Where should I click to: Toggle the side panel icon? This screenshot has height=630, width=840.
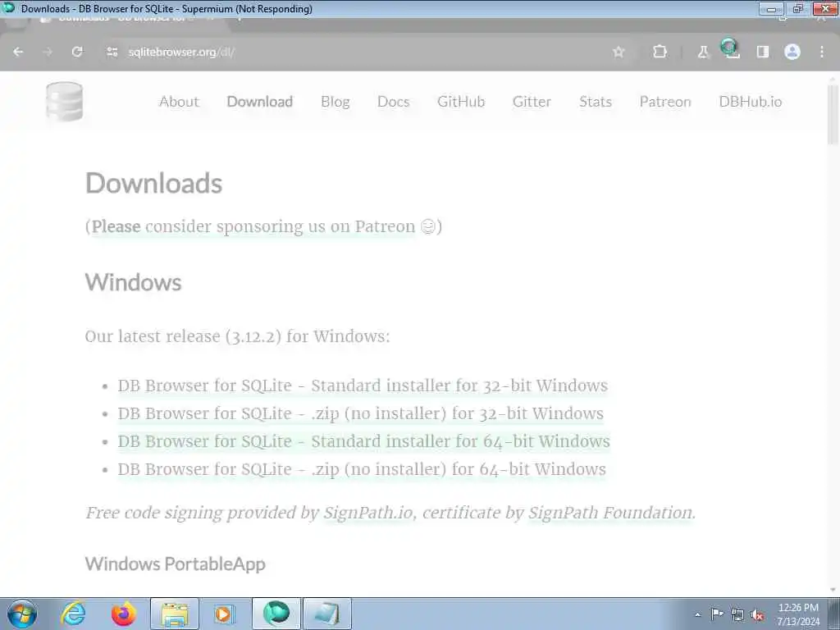coord(763,52)
